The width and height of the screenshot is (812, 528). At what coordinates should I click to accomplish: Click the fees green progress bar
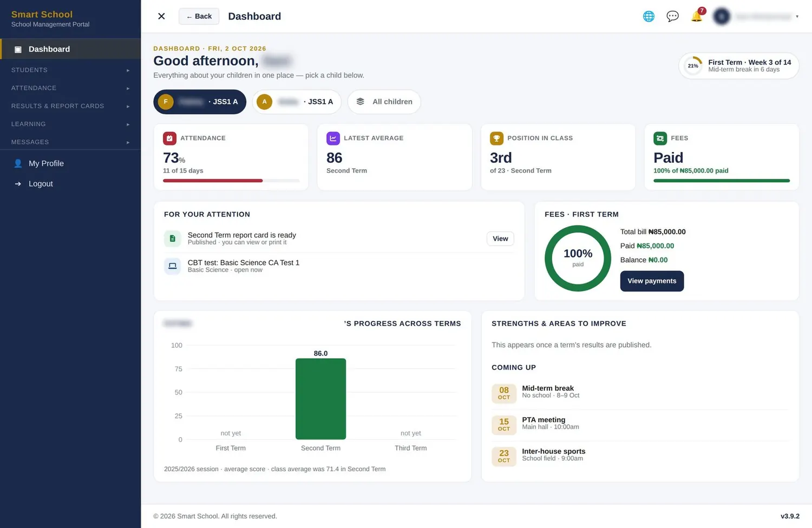[x=722, y=181]
